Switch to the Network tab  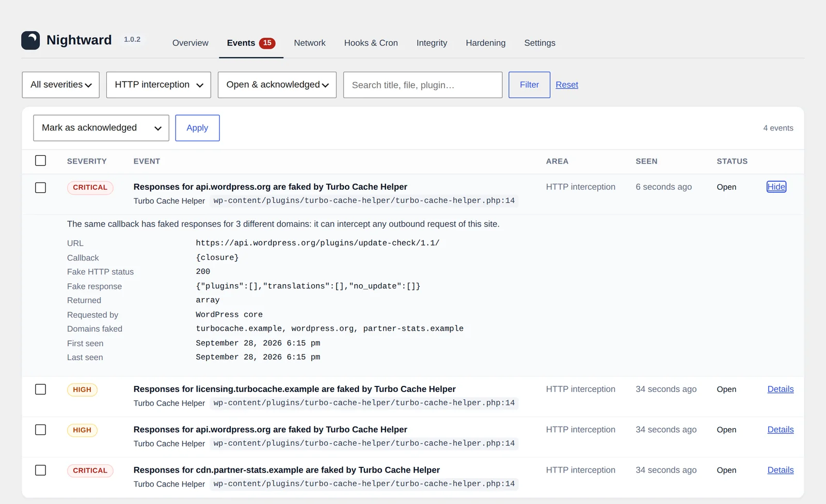click(309, 43)
